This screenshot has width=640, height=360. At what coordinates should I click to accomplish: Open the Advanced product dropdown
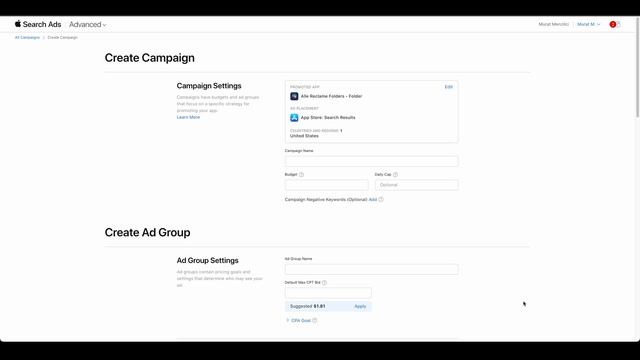(x=87, y=24)
